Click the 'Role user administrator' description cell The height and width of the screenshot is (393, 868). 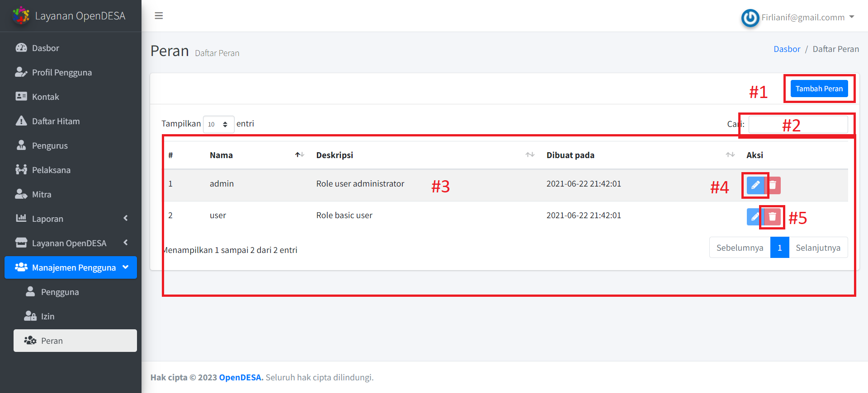(360, 183)
